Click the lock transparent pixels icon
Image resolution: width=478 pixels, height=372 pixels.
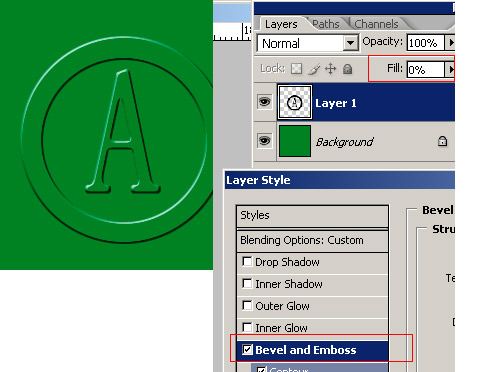[296, 69]
